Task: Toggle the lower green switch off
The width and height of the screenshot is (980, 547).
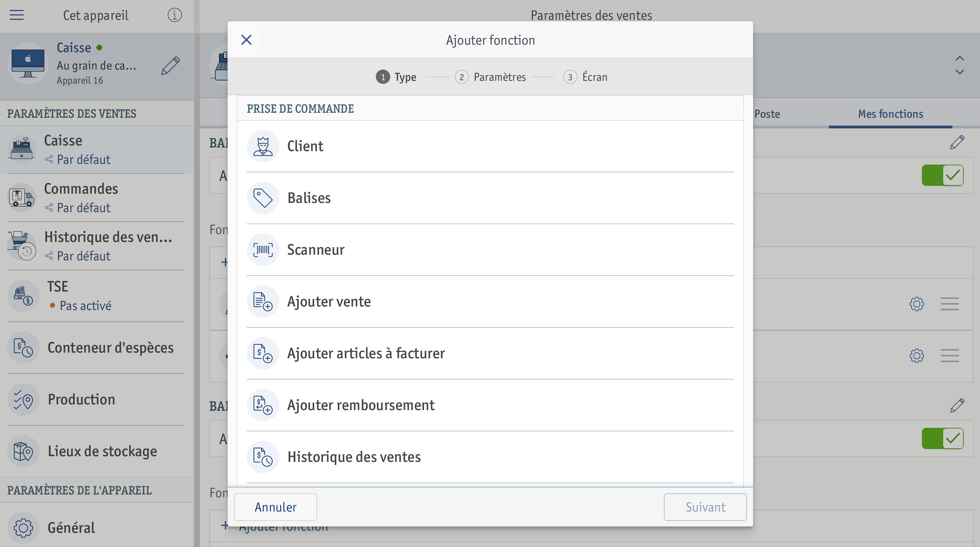Action: pyautogui.click(x=942, y=438)
